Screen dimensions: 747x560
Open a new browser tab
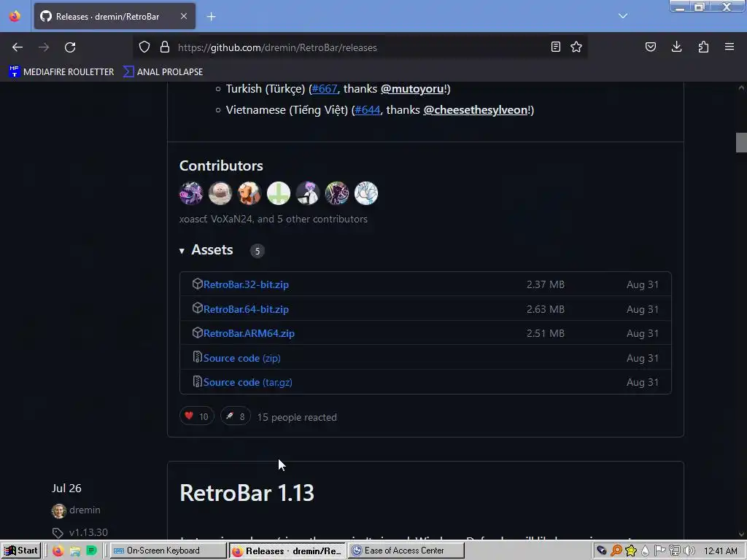pyautogui.click(x=211, y=17)
